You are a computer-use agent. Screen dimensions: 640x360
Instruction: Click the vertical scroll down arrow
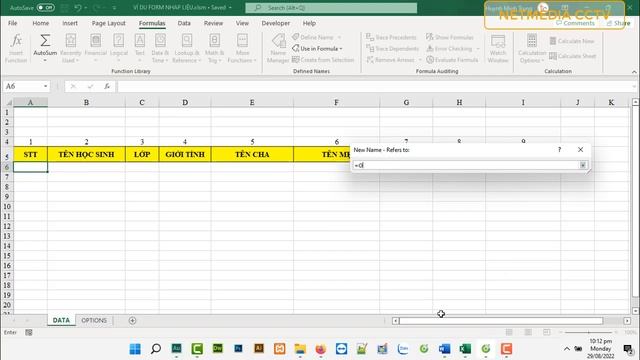(635, 311)
